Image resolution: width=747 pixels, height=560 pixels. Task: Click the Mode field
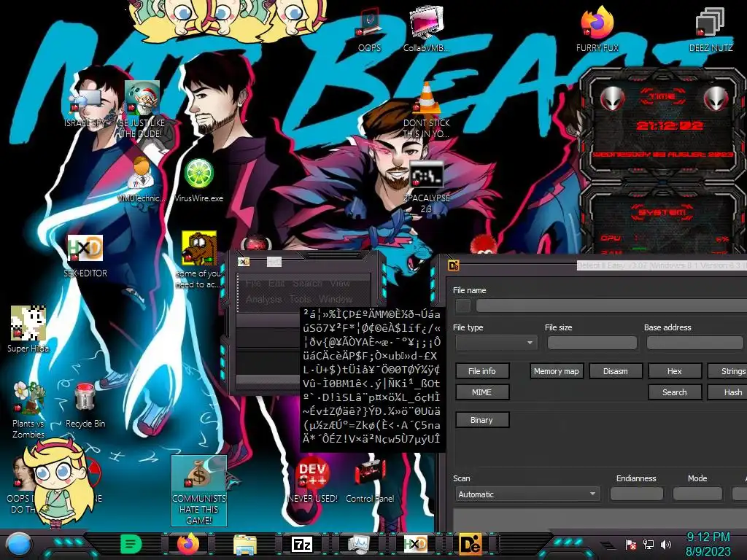click(697, 494)
